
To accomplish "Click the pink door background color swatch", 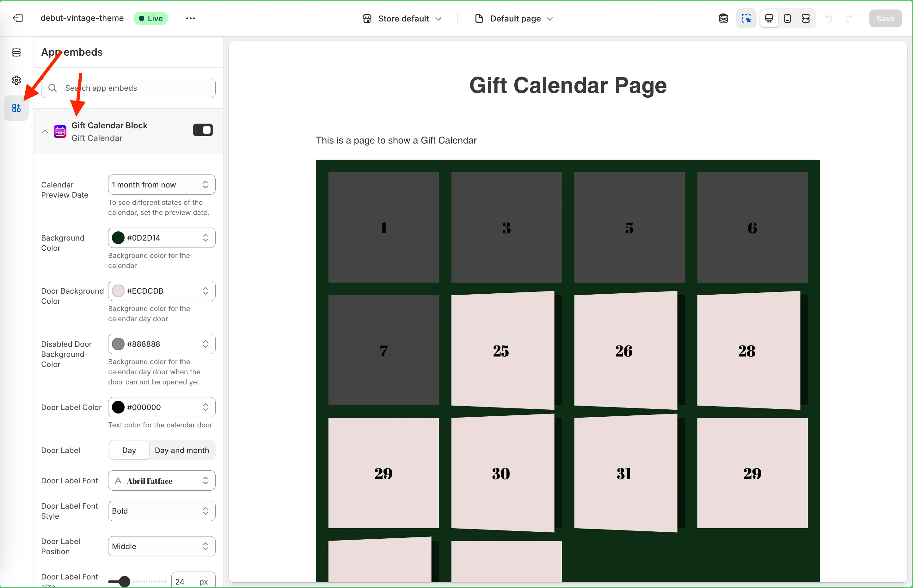I will (118, 291).
